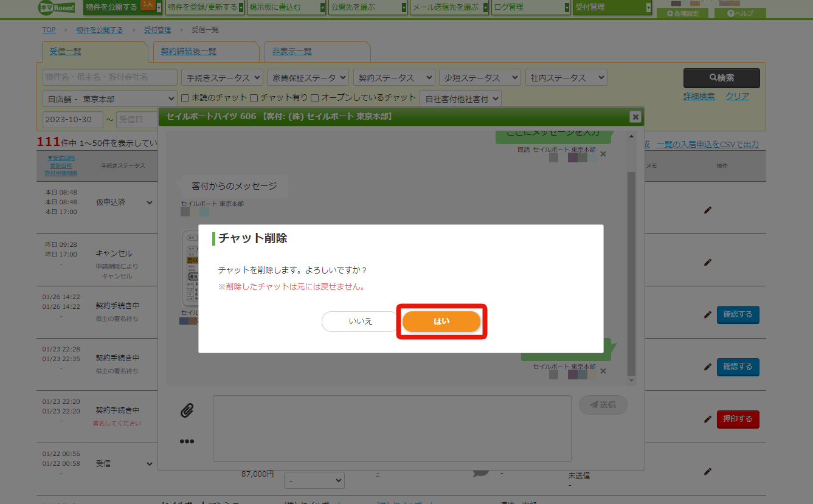Expand 社内ステータス dropdown
This screenshot has width=813, height=504.
[x=566, y=77]
